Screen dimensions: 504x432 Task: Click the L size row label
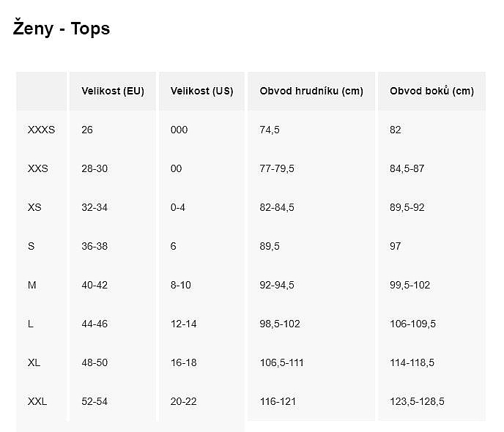coord(31,324)
